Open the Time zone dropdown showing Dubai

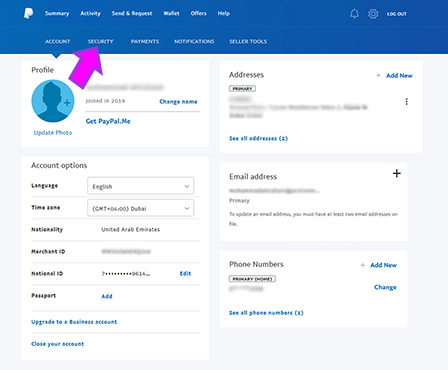point(140,208)
